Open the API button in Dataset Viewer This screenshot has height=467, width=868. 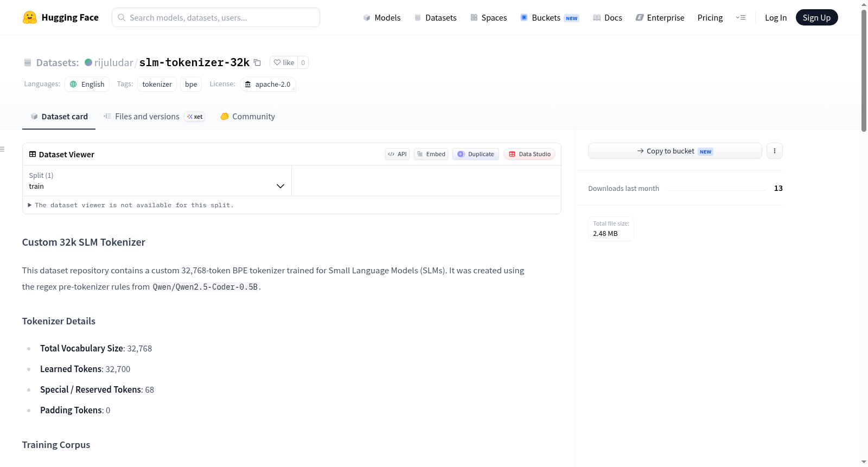coord(397,154)
